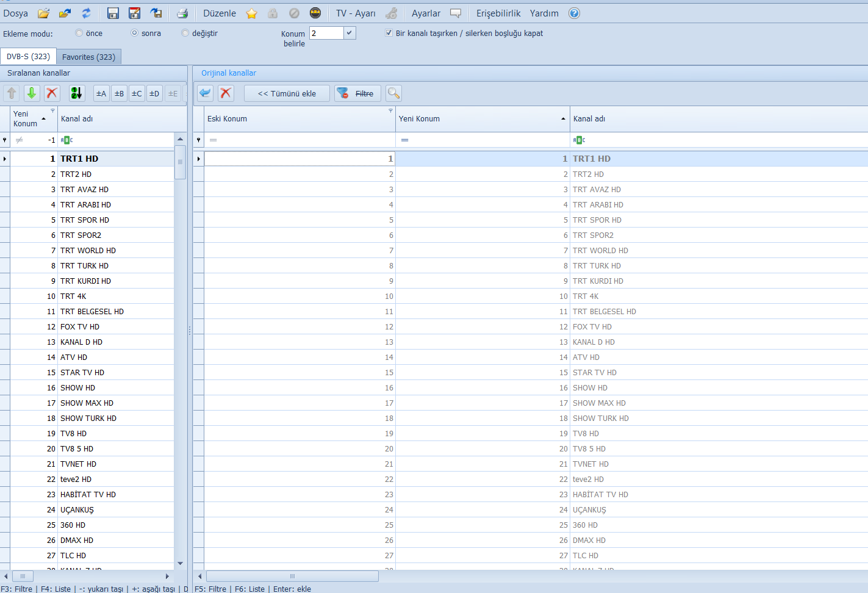Click the reload blue arrows icon

click(x=86, y=13)
